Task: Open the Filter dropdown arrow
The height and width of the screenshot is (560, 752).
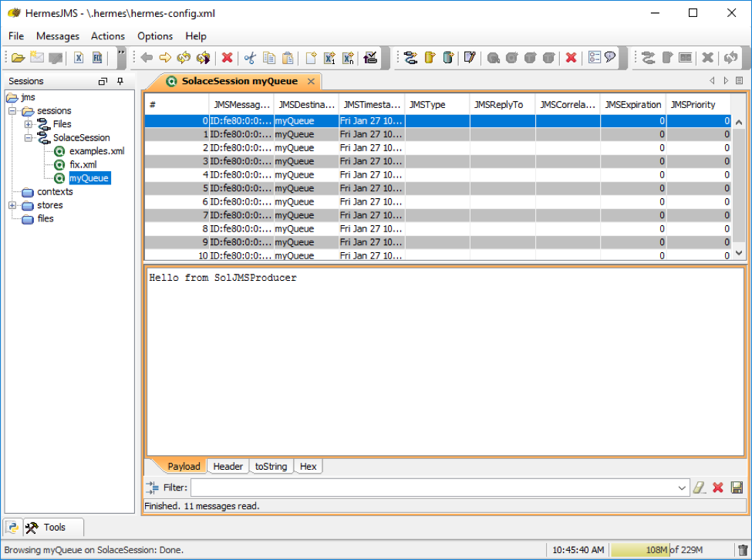Action: pos(682,487)
